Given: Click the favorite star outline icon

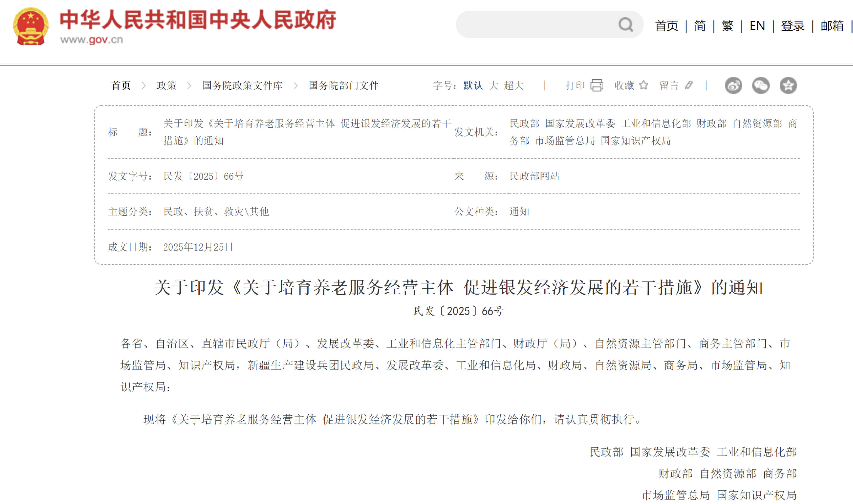Looking at the screenshot, I should point(643,85).
